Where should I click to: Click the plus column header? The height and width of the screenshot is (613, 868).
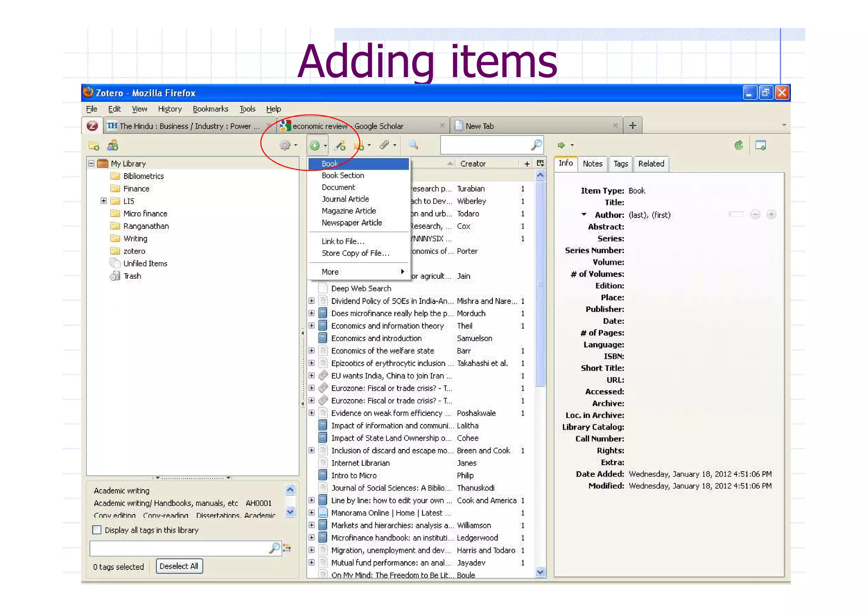click(527, 164)
